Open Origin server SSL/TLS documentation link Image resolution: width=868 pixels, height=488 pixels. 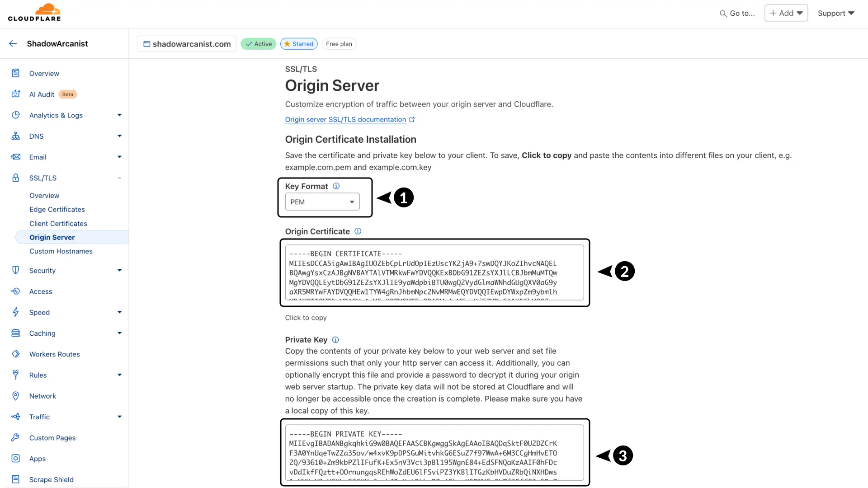click(x=345, y=119)
